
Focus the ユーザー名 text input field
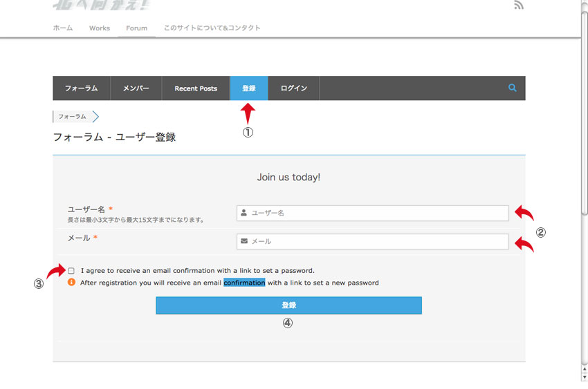click(377, 213)
